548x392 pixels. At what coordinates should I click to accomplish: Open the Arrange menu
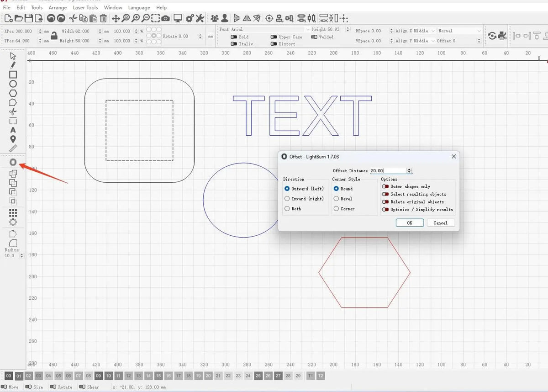point(58,8)
